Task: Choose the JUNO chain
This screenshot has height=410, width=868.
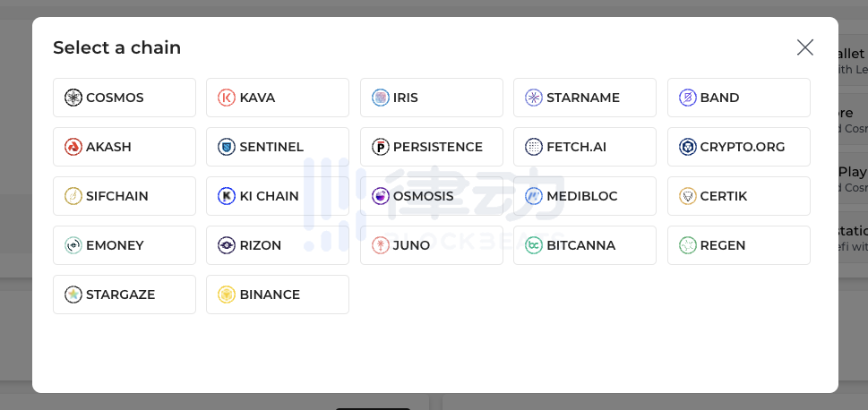Action: coord(431,245)
